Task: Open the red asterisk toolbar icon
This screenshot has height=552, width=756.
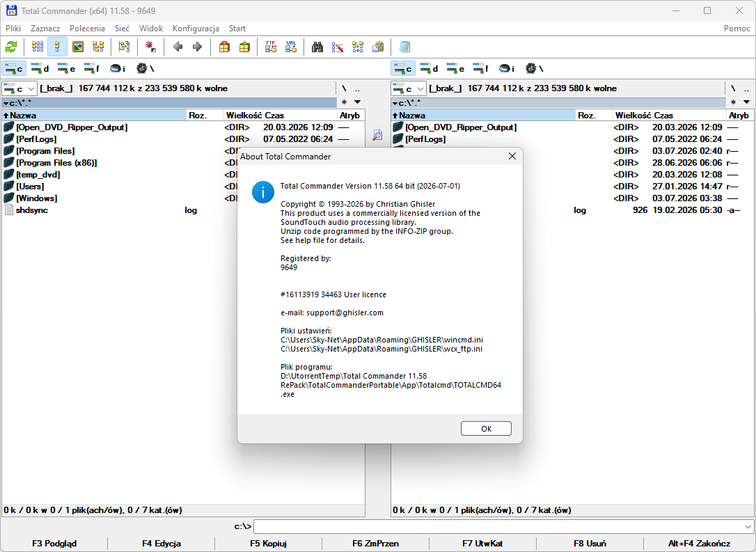Action: (x=150, y=47)
